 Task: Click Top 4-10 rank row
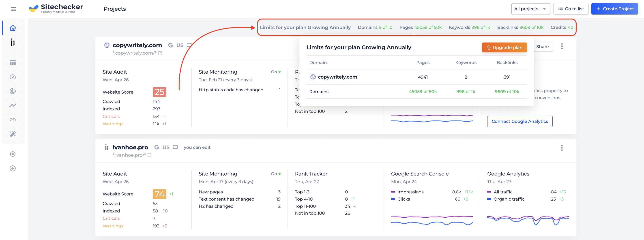[325, 199]
